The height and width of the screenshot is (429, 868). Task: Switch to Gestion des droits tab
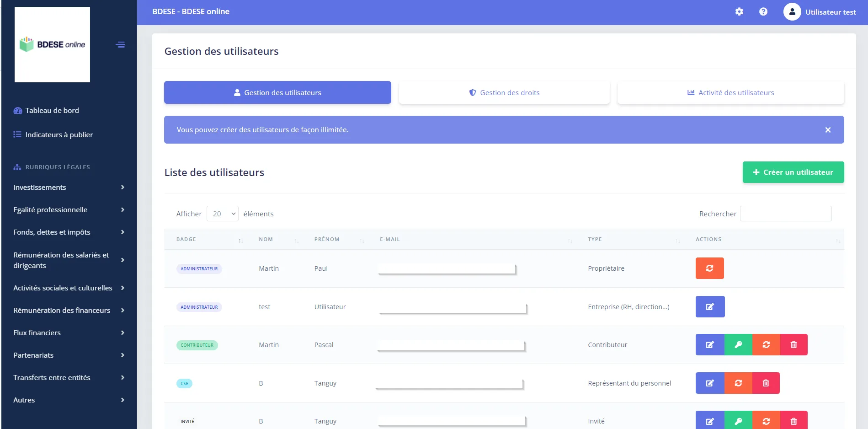pos(504,93)
